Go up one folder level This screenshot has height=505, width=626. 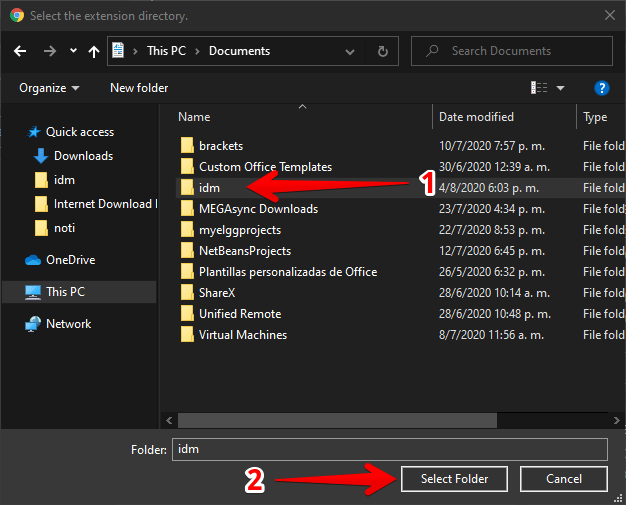click(x=94, y=51)
